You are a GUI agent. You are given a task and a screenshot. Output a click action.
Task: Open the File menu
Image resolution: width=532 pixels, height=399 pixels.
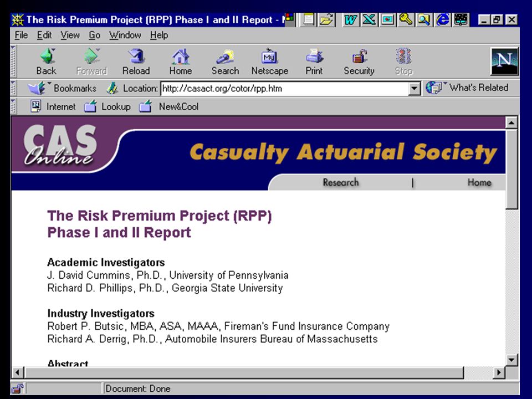click(21, 35)
